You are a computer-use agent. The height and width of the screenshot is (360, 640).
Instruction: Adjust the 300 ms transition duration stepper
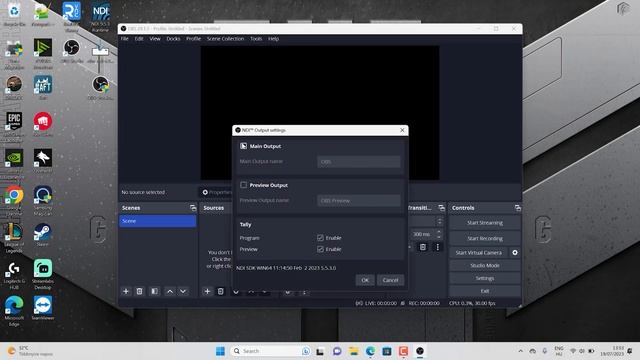(x=439, y=234)
